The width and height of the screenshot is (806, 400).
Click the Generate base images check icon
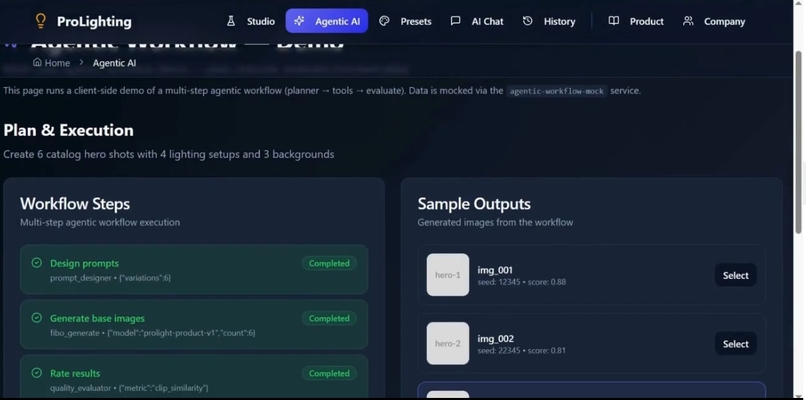36,318
